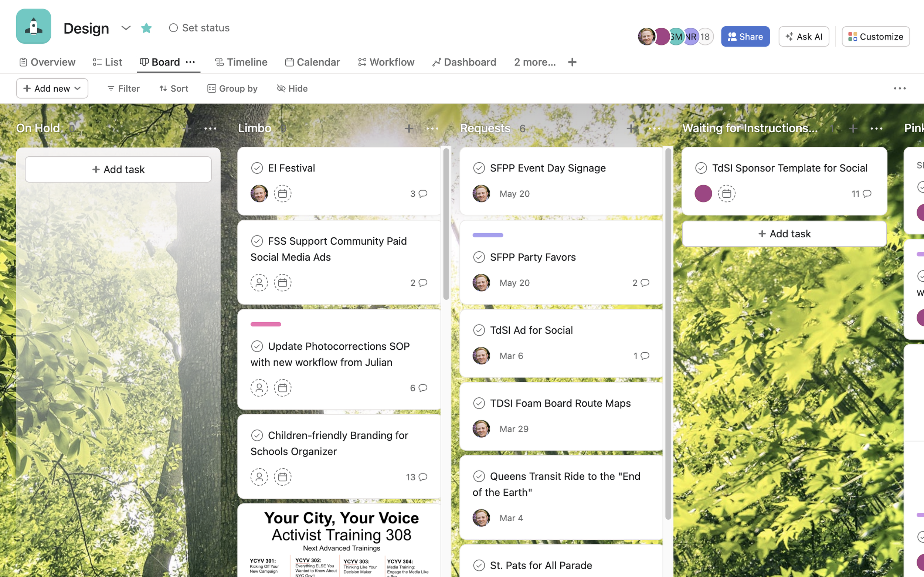The height and width of the screenshot is (577, 924).
Task: Toggle completion for Children-friendly Branding task
Action: click(x=257, y=435)
